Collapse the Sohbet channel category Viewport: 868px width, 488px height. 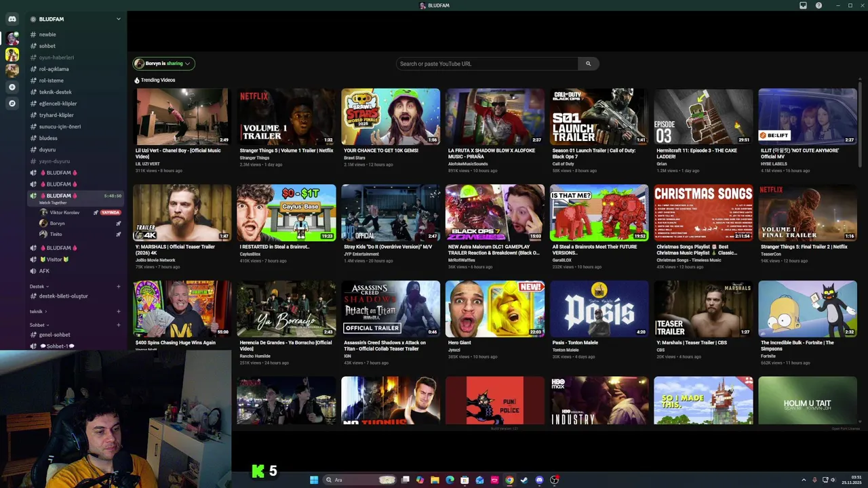click(39, 325)
